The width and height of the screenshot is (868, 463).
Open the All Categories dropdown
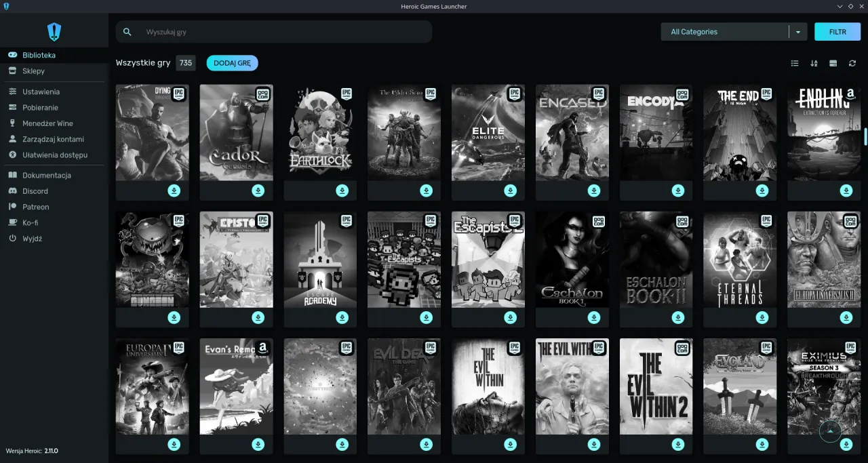point(724,32)
